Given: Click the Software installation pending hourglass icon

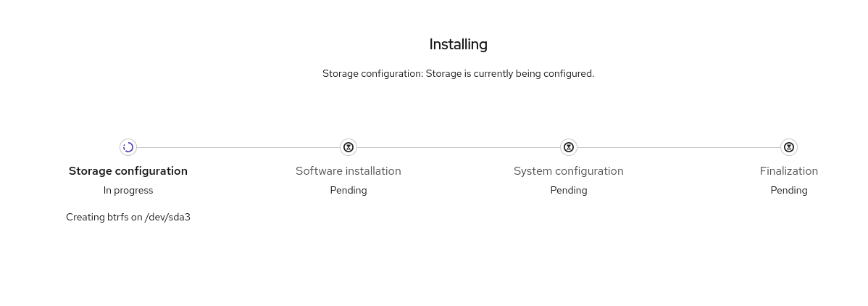Looking at the screenshot, I should (x=349, y=147).
